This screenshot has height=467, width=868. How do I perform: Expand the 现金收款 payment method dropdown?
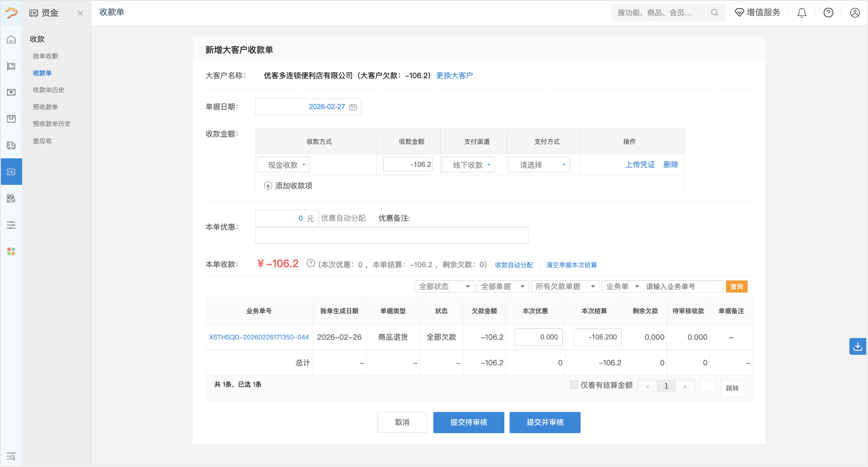pos(284,165)
